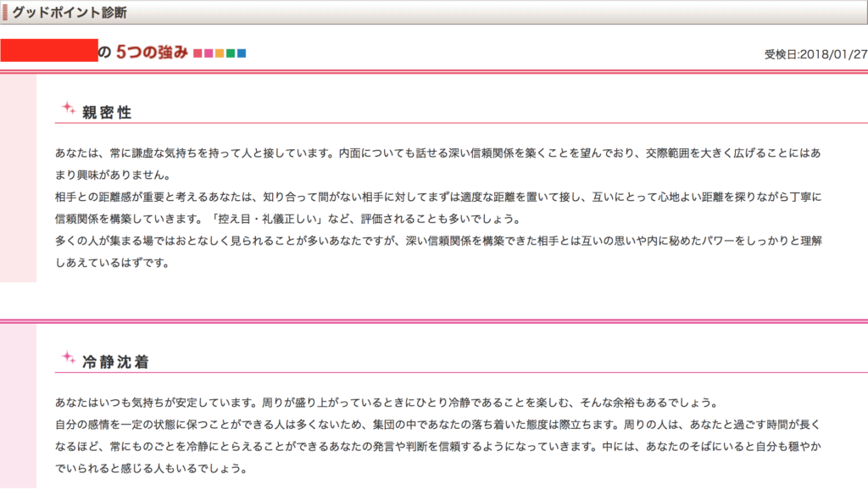Click the line まり興味がありません。
The image size is (868, 490).
coord(114,175)
